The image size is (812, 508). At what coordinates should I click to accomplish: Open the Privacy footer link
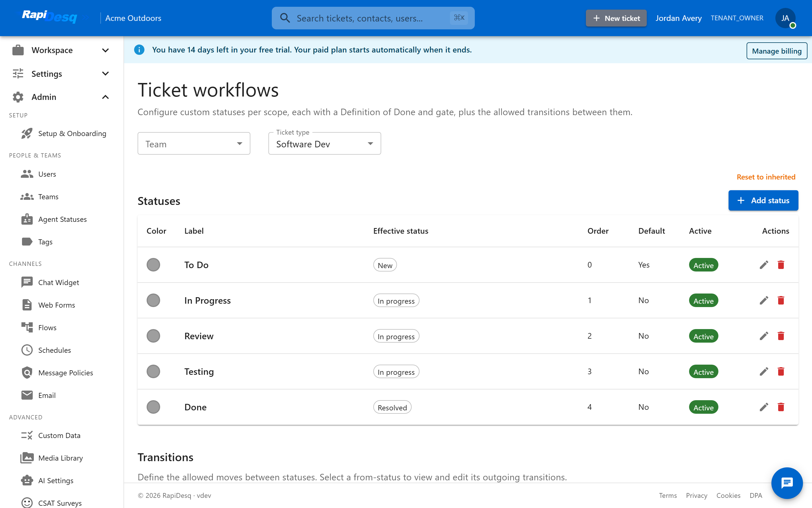(696, 496)
